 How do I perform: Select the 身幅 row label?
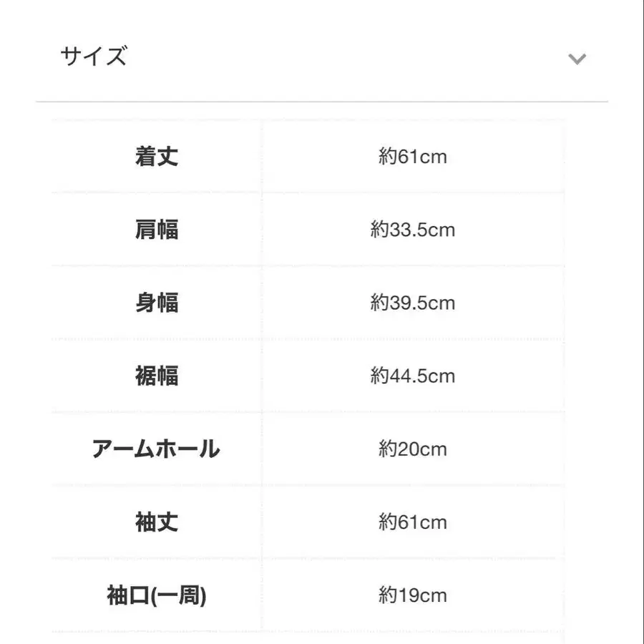[157, 303]
